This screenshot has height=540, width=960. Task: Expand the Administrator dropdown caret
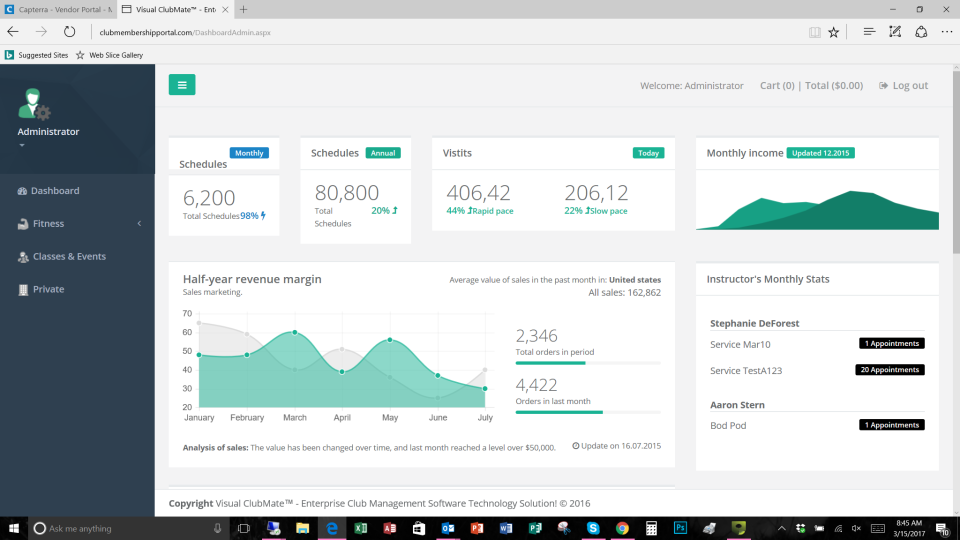22,146
